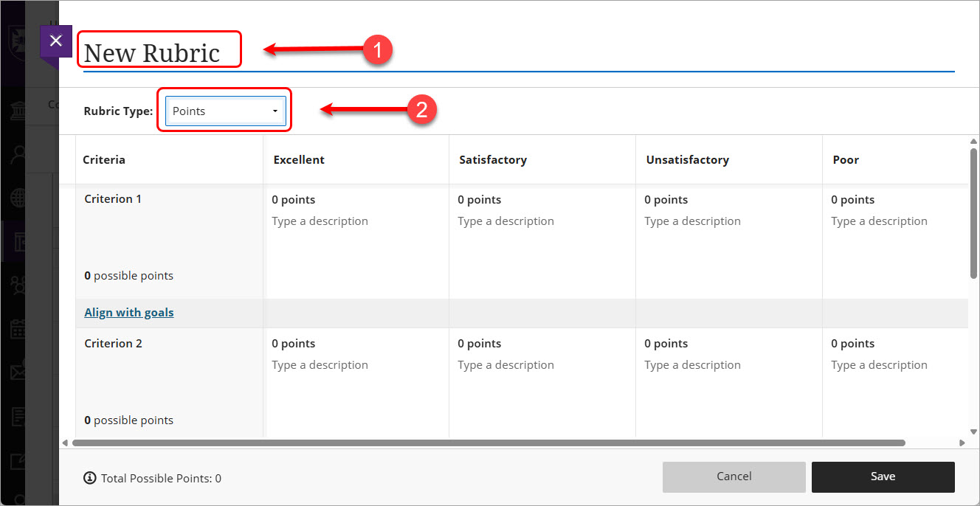The image size is (980, 506).
Task: Open the Activity Stream globe icon
Action: point(19,198)
